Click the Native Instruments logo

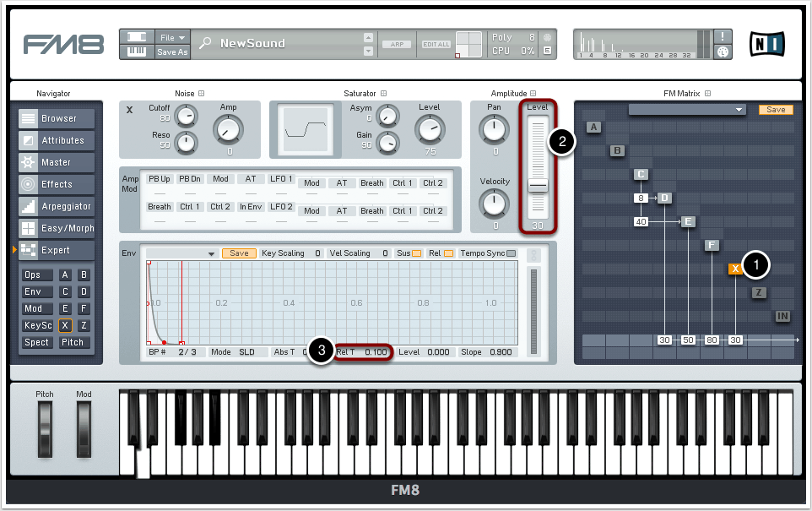coord(766,44)
